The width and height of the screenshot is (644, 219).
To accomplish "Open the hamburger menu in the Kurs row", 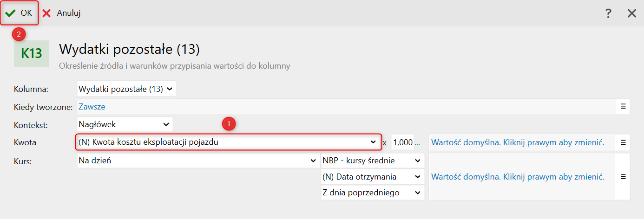I will [623, 177].
